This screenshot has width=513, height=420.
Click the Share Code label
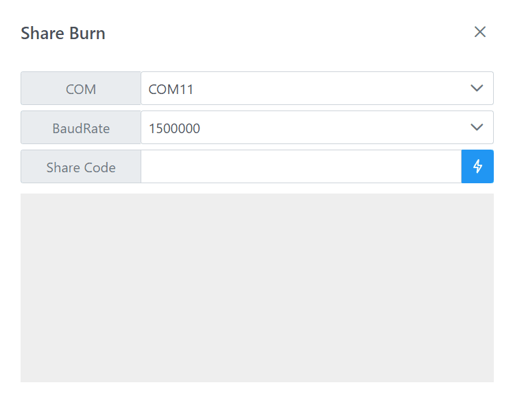click(81, 166)
